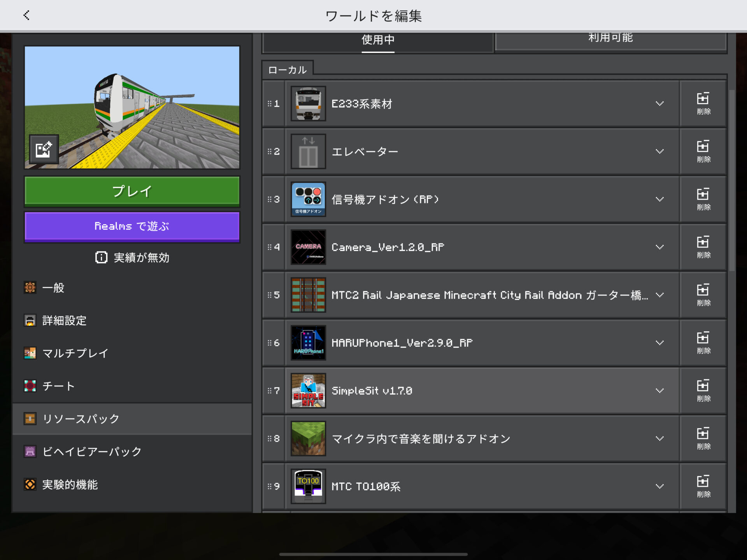The image size is (747, 560).
Task: Expand HARUPhone1_Ver2.9.0_RP details chevron
Action: 659,343
